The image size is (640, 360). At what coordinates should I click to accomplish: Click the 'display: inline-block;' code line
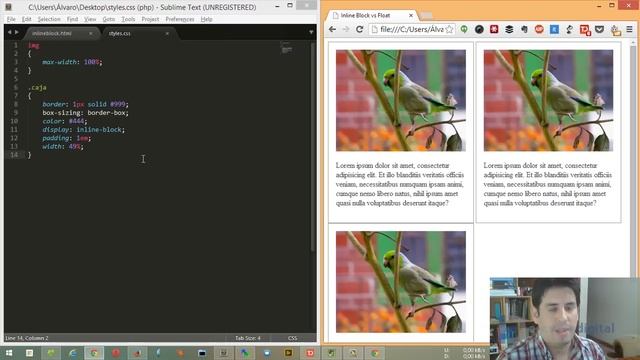[84, 130]
